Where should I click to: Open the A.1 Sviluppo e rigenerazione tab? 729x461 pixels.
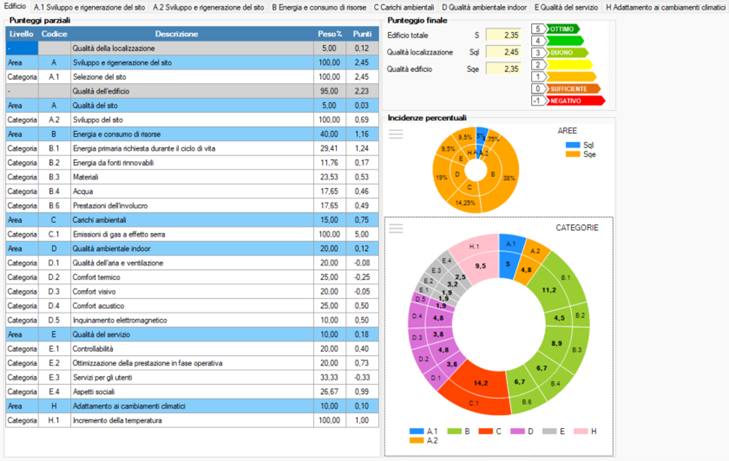(89, 7)
